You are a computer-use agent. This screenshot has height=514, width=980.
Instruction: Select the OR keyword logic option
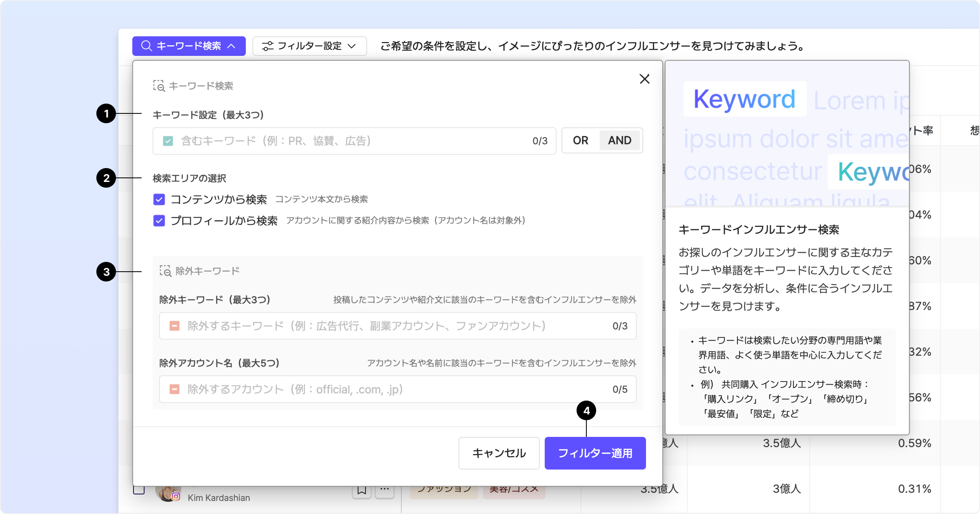click(x=580, y=140)
